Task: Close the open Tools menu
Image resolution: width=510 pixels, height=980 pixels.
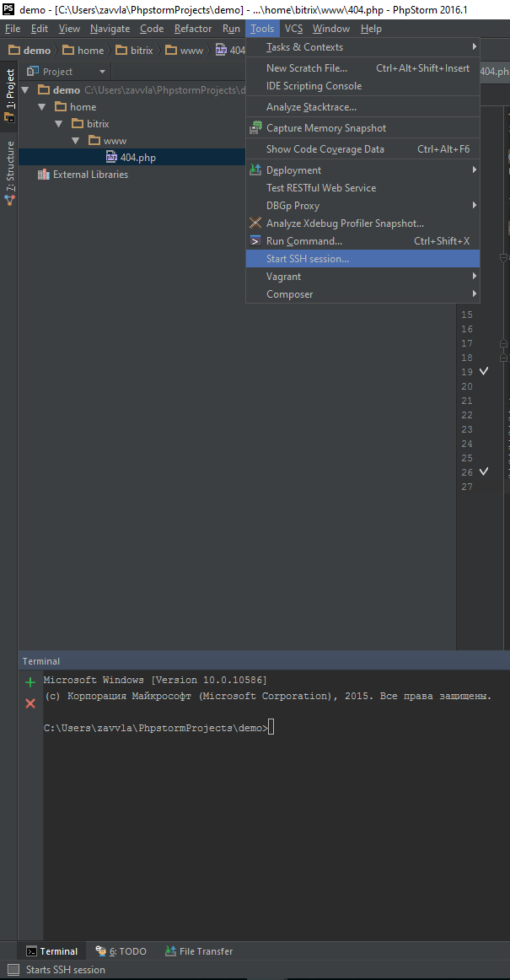Action: pyautogui.click(x=262, y=29)
